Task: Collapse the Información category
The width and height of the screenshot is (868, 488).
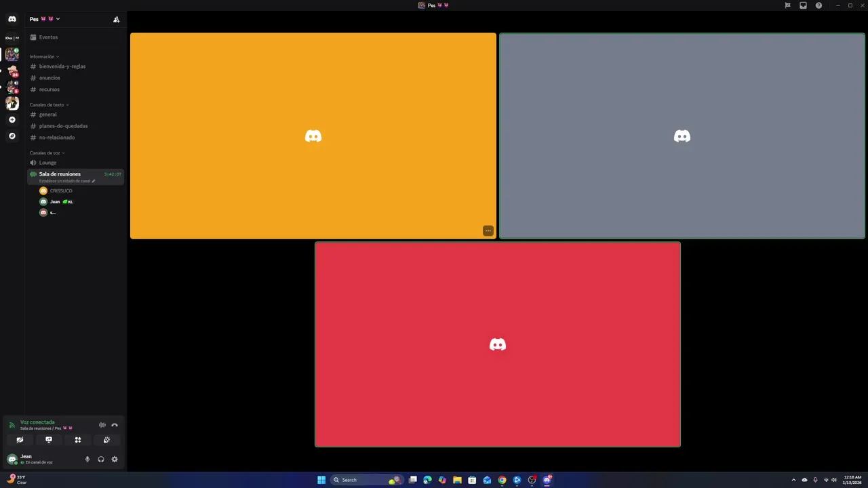Action: (x=44, y=57)
